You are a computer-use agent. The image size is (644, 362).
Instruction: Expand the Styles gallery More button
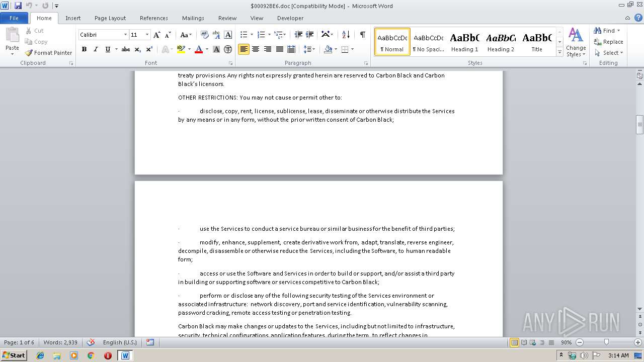pyautogui.click(x=559, y=52)
